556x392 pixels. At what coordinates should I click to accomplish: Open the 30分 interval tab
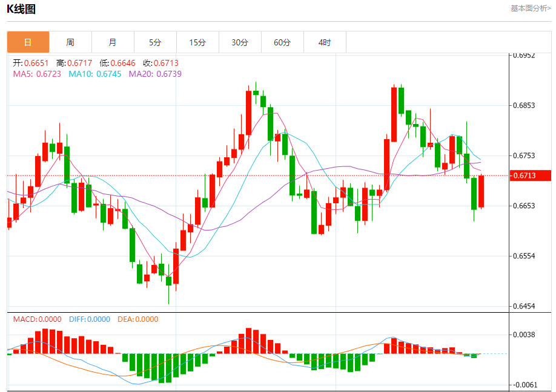(x=240, y=42)
